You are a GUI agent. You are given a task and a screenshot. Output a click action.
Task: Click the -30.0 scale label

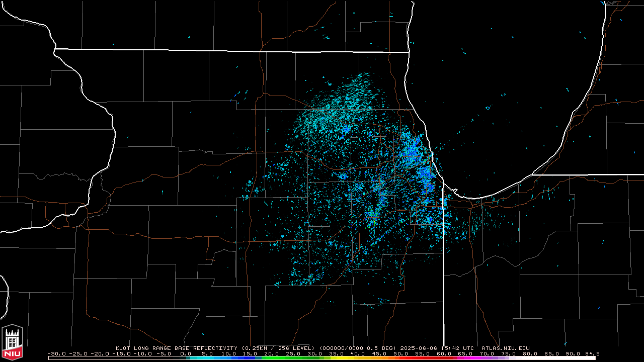57,353
